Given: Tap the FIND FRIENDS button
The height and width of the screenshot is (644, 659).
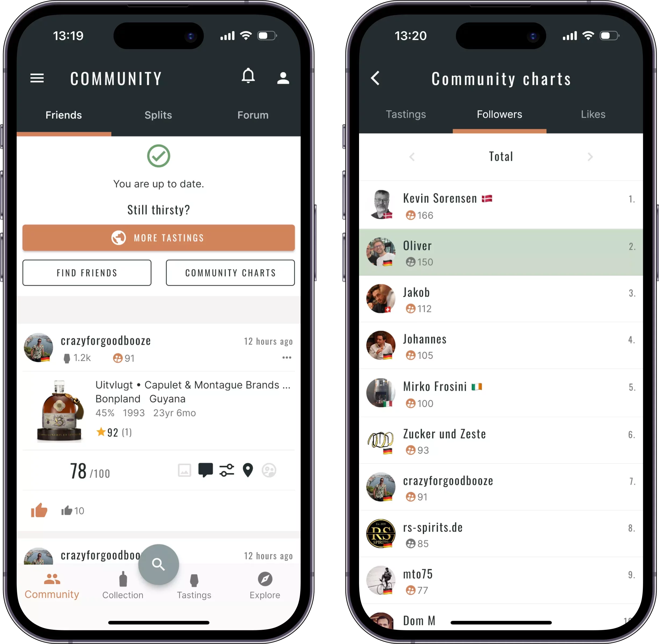Looking at the screenshot, I should pos(87,273).
